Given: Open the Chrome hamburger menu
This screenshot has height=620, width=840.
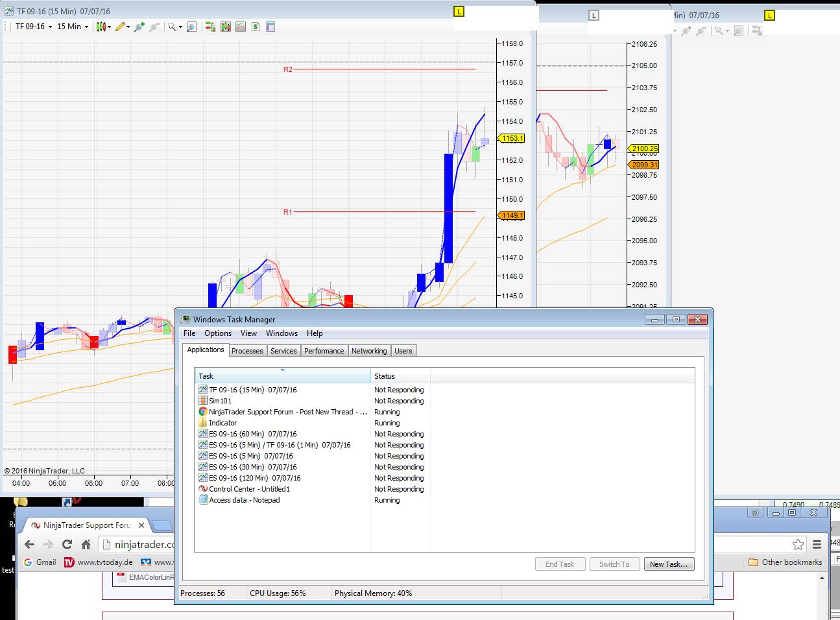Looking at the screenshot, I should pos(817,544).
